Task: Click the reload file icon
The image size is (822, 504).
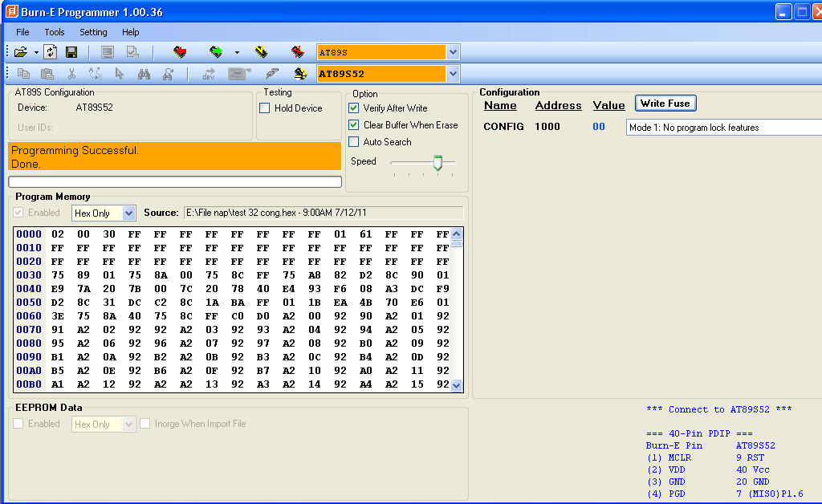Action: (x=51, y=52)
